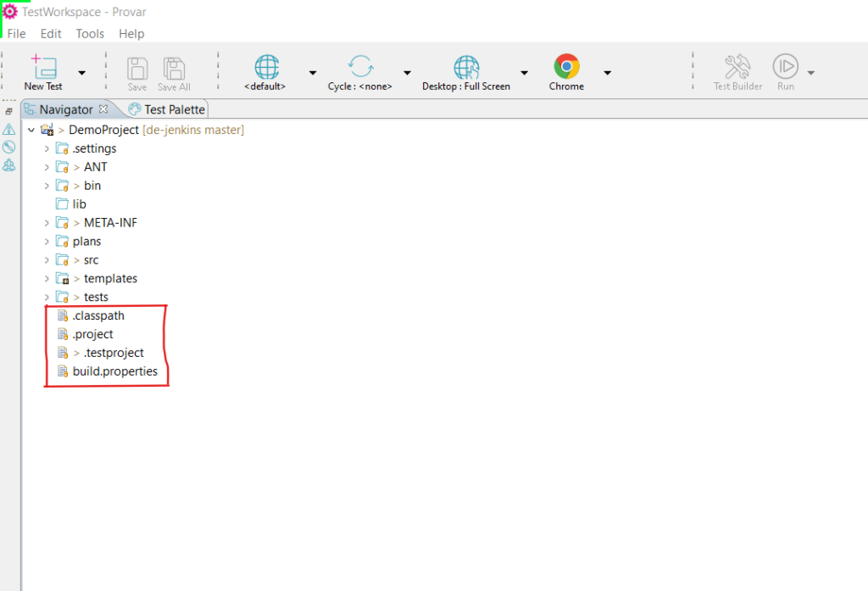This screenshot has width=868, height=591.
Task: Click the Test Builder tools icon
Action: [737, 66]
